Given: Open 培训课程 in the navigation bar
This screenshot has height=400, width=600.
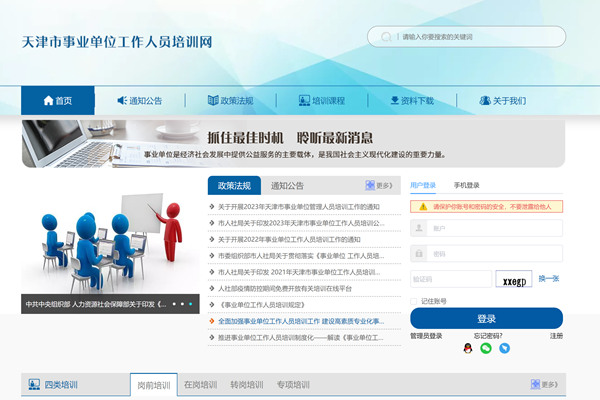Looking at the screenshot, I should click(322, 101).
